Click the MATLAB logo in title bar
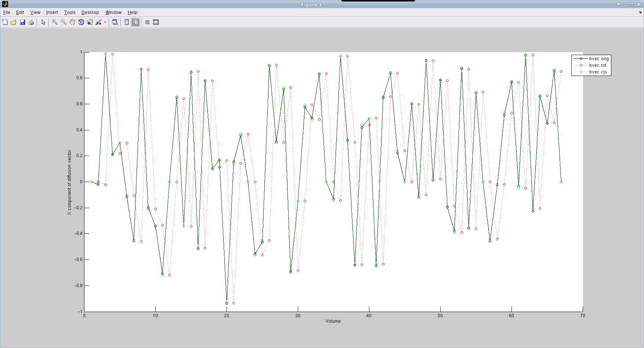The width and height of the screenshot is (644, 348). coord(5,4)
